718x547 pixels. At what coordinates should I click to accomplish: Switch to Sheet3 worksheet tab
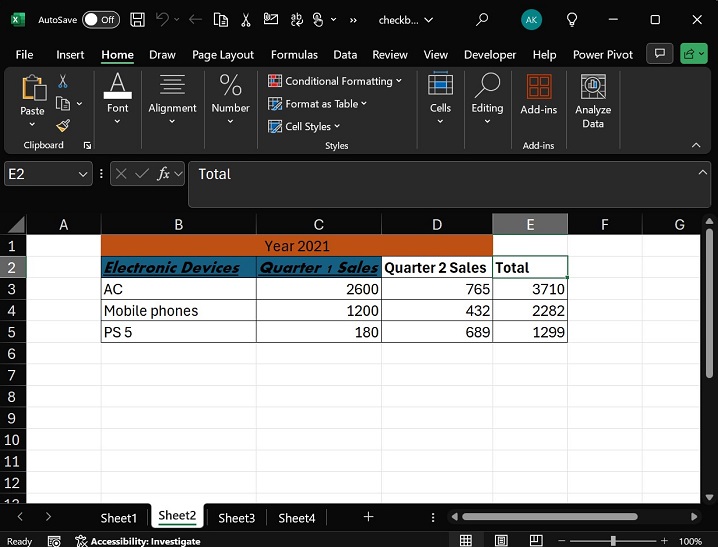[237, 517]
